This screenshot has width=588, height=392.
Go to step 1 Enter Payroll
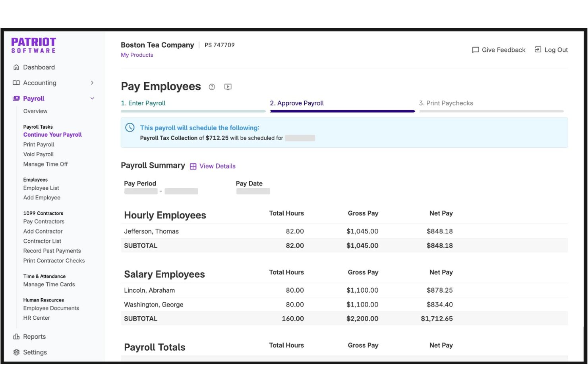[143, 103]
